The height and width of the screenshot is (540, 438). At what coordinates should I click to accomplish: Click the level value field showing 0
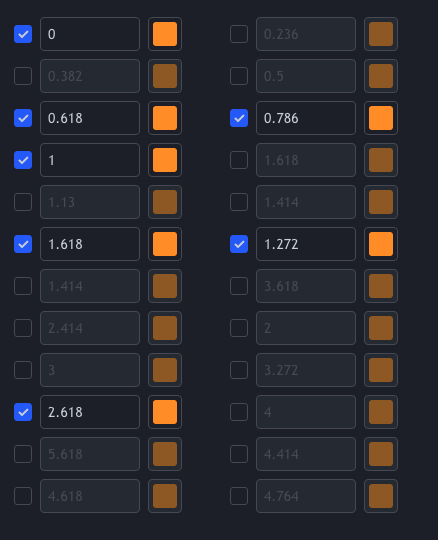[x=90, y=34]
